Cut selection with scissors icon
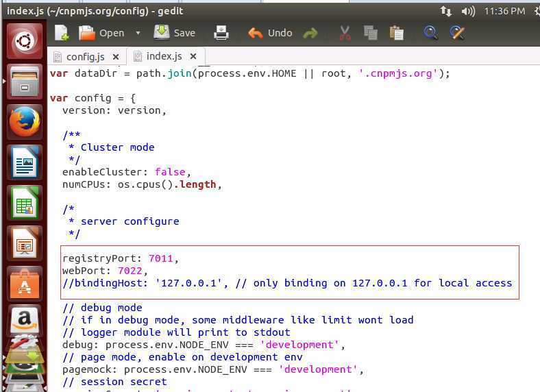This screenshot has height=392, width=540. [x=345, y=33]
